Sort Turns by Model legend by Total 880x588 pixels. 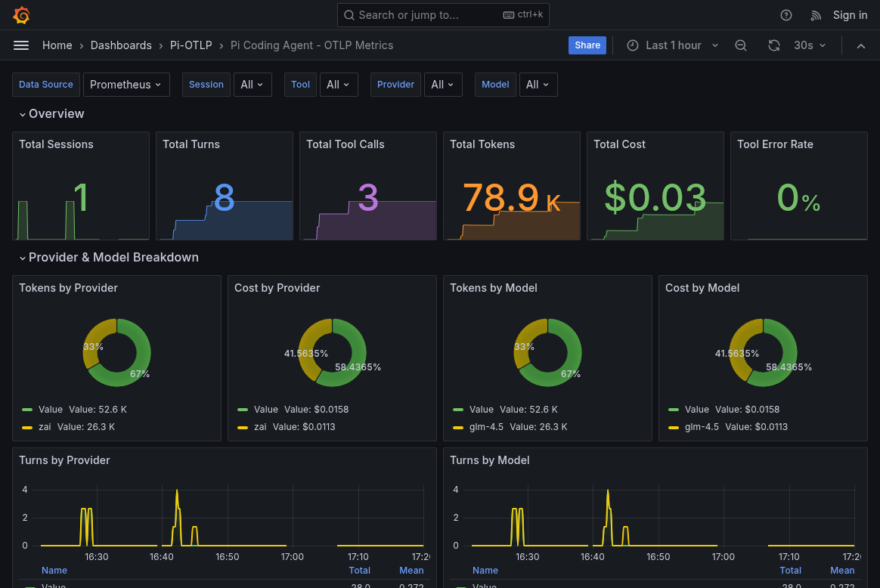790,570
